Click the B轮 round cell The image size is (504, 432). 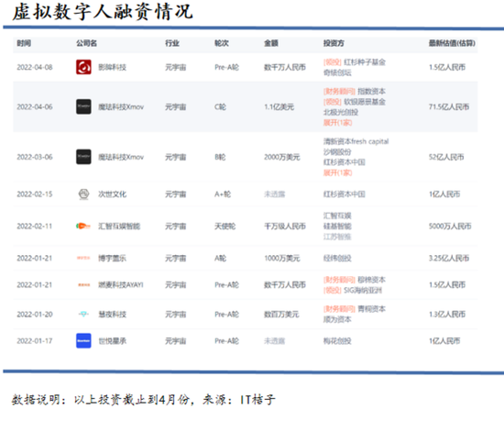click(220, 157)
